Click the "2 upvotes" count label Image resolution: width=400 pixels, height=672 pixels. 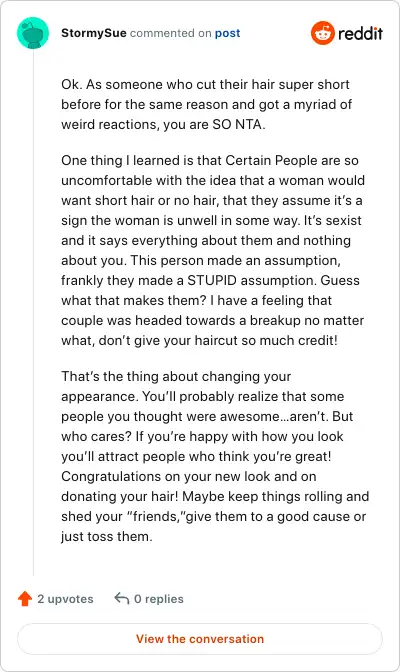pyautogui.click(x=65, y=599)
